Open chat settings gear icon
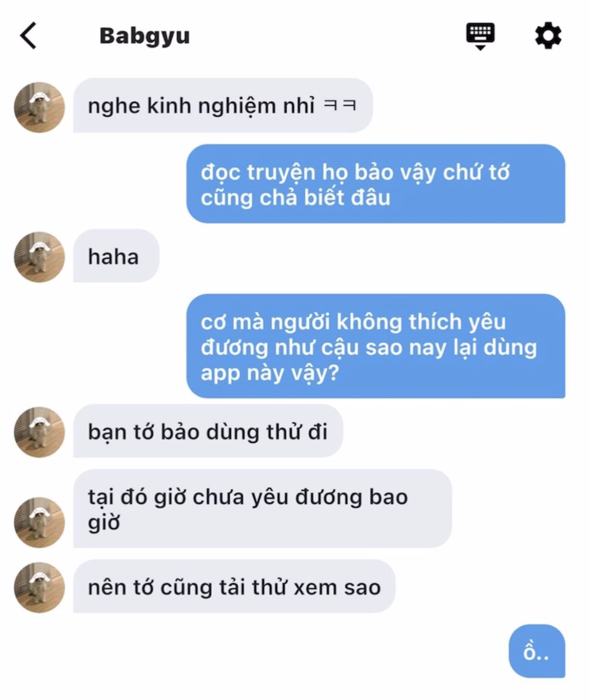Viewport: 589px width, 700px height. click(x=548, y=36)
